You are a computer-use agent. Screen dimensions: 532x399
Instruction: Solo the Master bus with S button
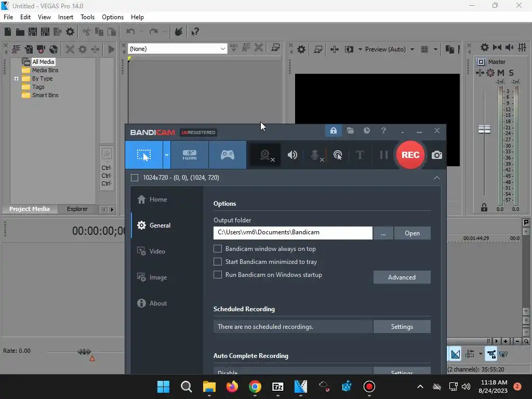click(511, 73)
